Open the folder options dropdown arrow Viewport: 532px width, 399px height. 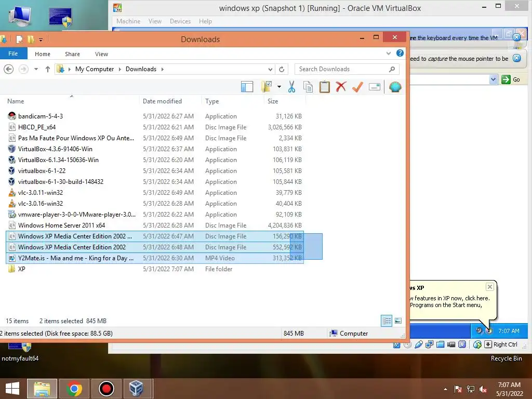(279, 87)
